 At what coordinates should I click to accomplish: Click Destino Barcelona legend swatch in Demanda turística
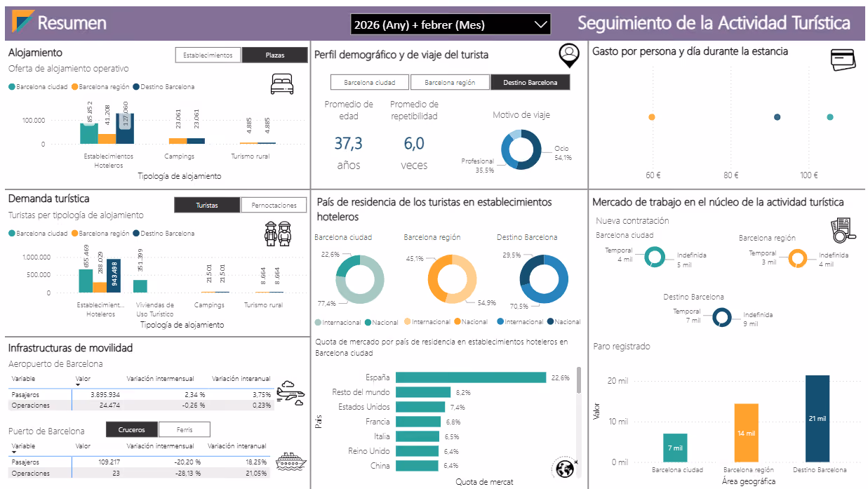(x=137, y=233)
